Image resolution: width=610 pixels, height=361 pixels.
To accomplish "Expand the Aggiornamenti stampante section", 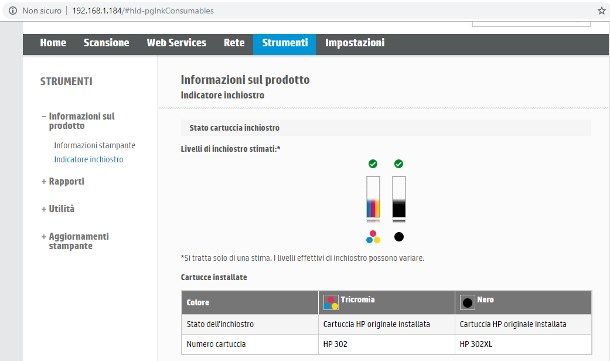I will pos(75,241).
